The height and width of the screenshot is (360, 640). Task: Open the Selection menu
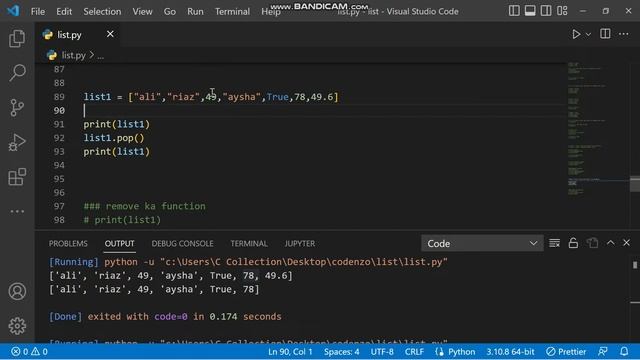click(102, 11)
